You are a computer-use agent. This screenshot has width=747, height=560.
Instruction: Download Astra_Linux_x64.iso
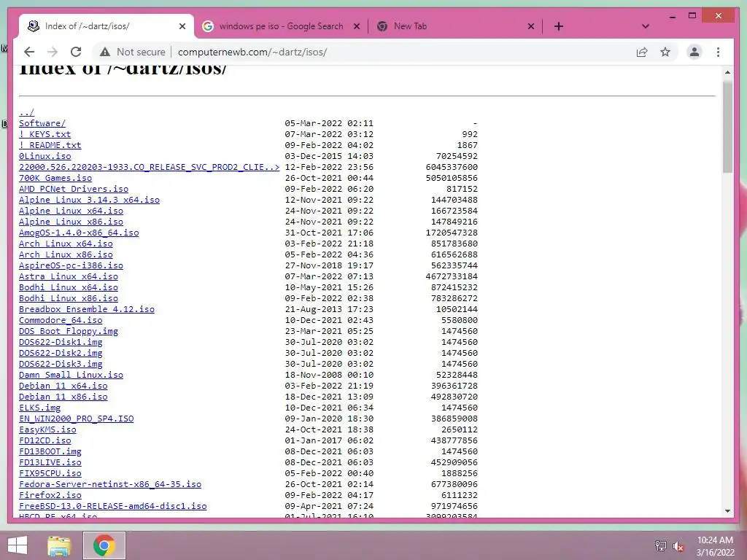[x=68, y=276]
